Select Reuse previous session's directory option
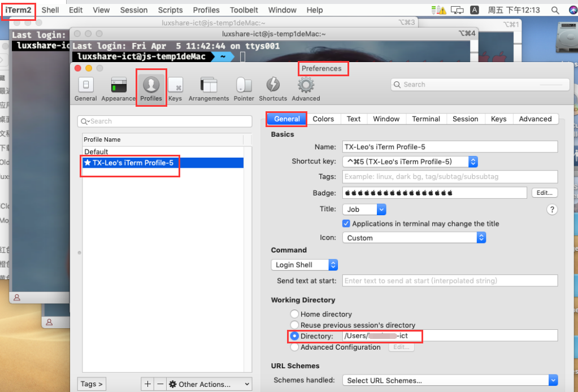578x392 pixels. 294,325
